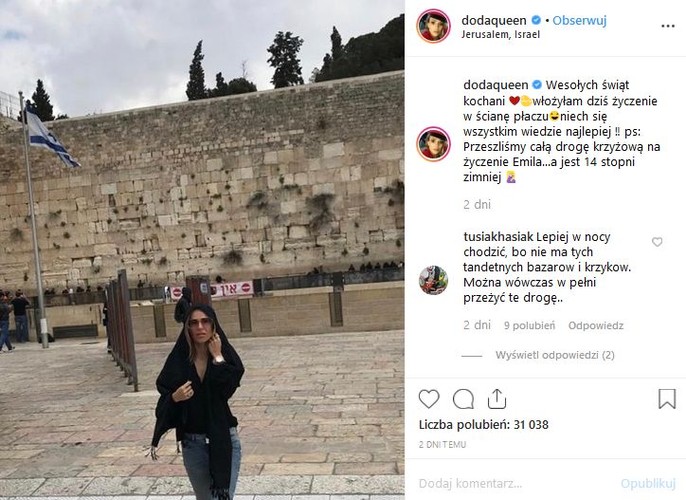View the 9 polubień comment likes
686x500 pixels.
pos(529,325)
